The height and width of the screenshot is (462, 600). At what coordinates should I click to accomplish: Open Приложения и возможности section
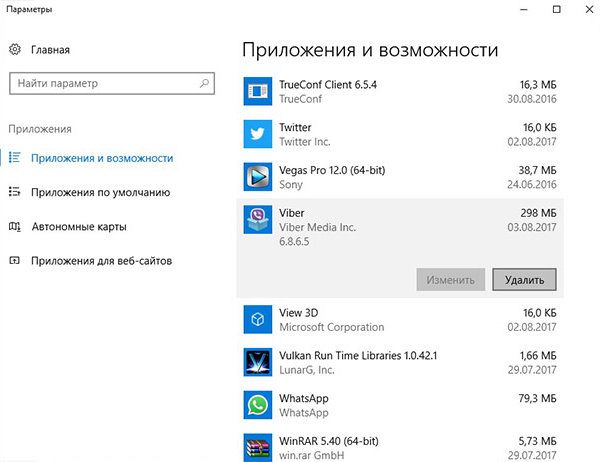pos(102,158)
